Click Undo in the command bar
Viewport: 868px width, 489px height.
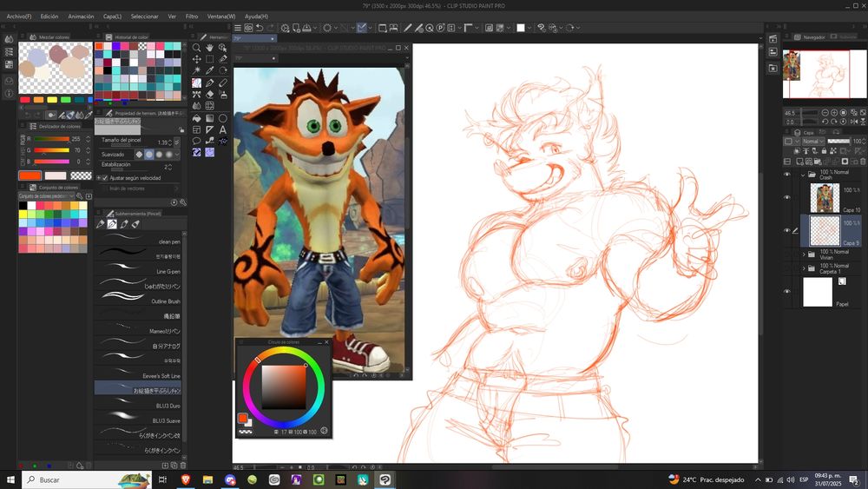tap(260, 28)
